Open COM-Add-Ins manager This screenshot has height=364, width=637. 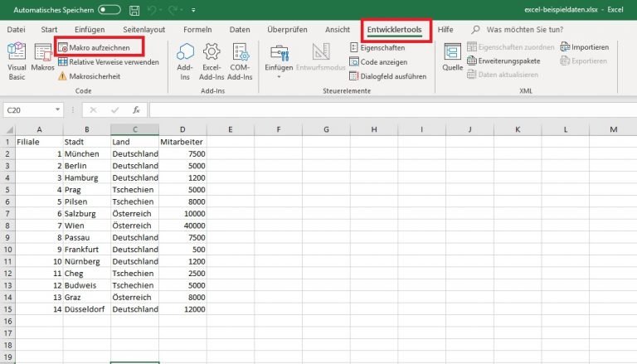point(240,61)
